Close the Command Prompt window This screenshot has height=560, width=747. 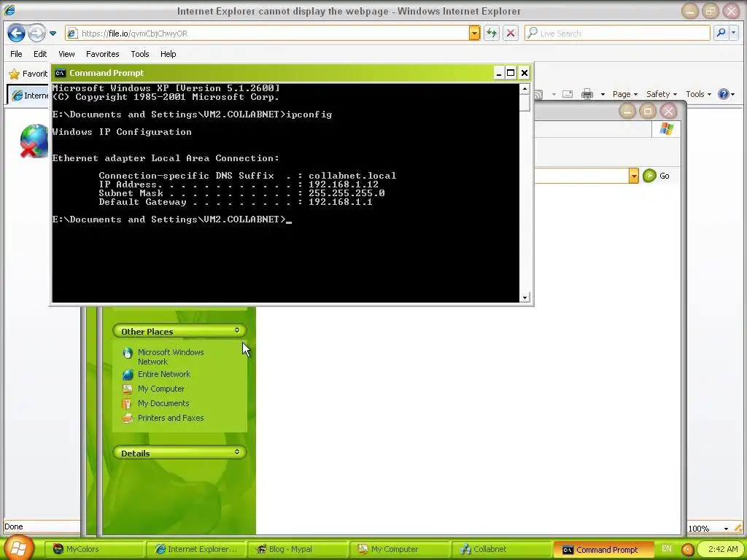pyautogui.click(x=524, y=73)
